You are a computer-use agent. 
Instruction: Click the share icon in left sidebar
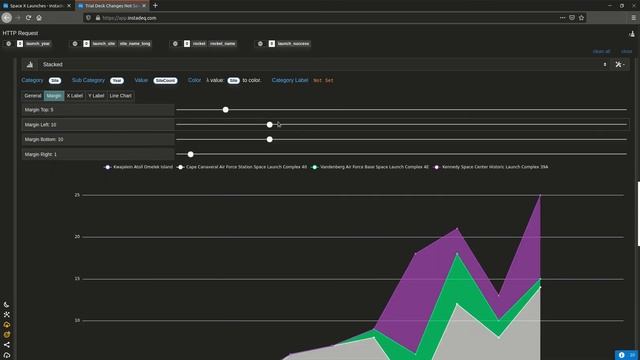7,345
